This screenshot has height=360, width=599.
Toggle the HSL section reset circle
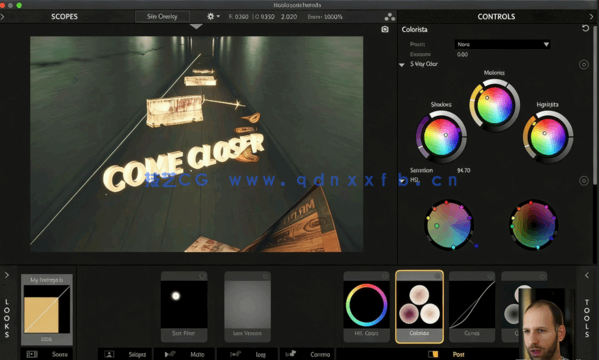[x=583, y=180]
